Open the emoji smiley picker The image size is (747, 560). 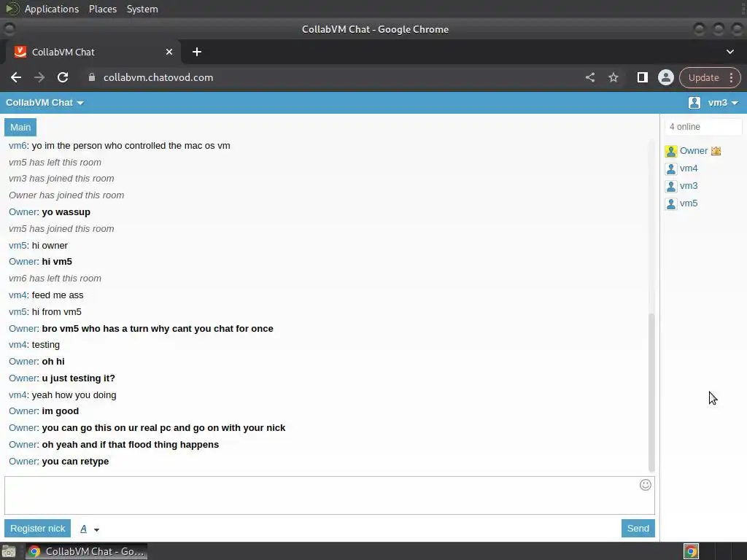[645, 485]
